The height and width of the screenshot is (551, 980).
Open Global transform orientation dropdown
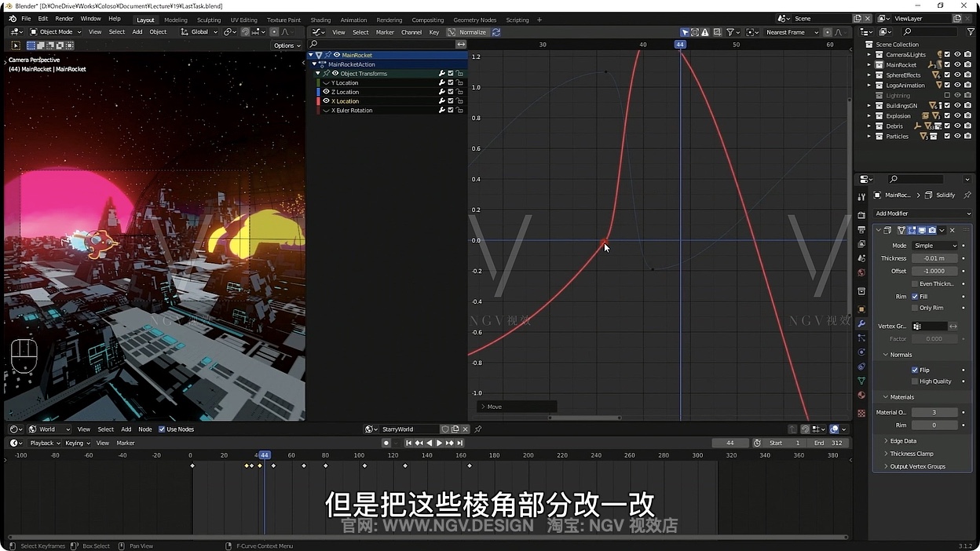(199, 31)
